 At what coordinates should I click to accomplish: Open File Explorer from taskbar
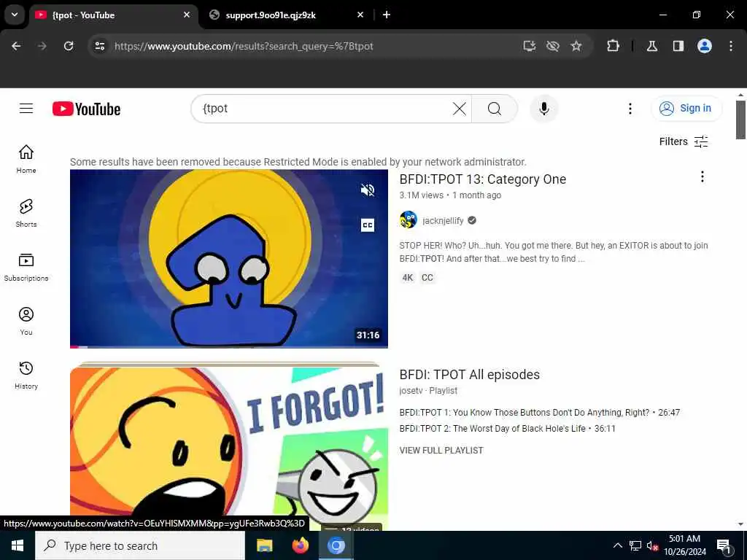tap(264, 545)
